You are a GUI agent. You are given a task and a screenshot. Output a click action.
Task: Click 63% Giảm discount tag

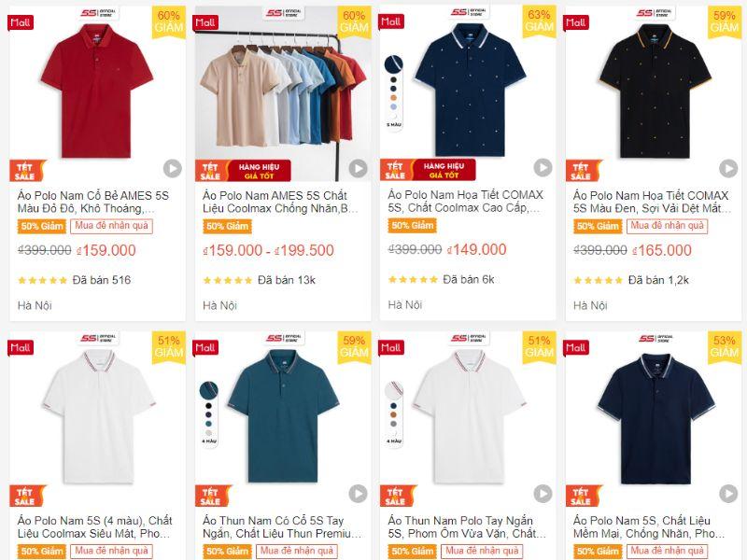539,21
